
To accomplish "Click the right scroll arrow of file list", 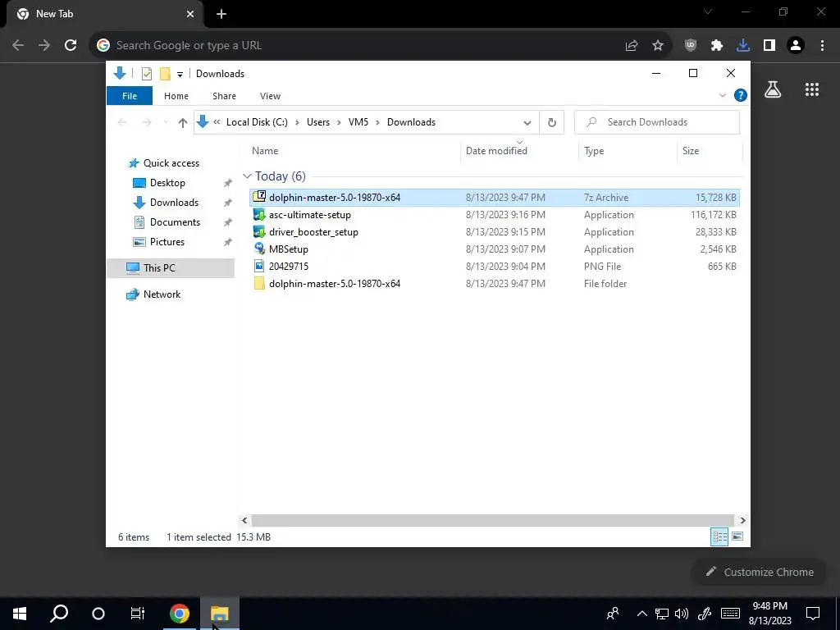I will pos(742,520).
